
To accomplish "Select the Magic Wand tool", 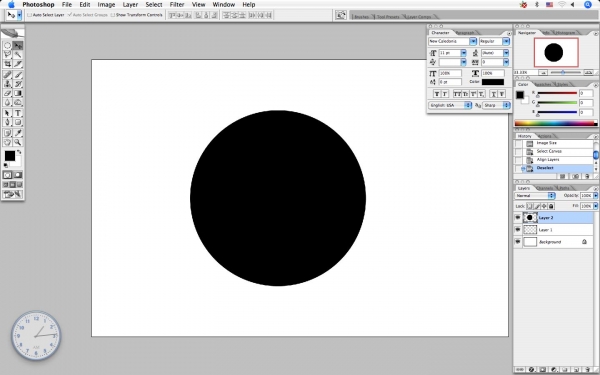I will click(18, 55).
